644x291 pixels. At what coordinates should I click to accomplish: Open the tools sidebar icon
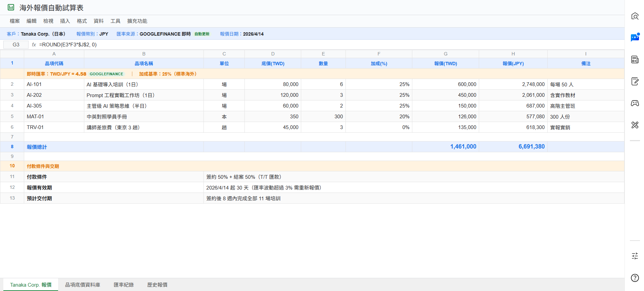(x=635, y=125)
